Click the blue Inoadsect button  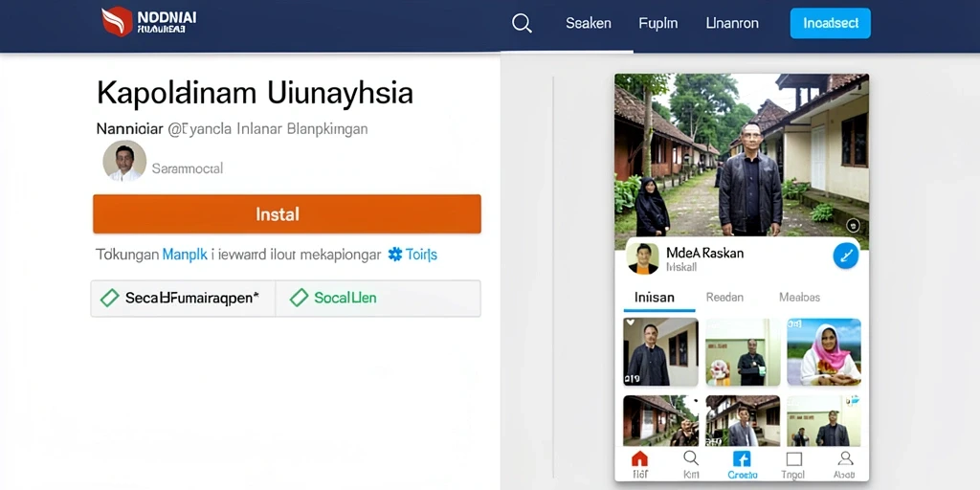click(x=830, y=24)
